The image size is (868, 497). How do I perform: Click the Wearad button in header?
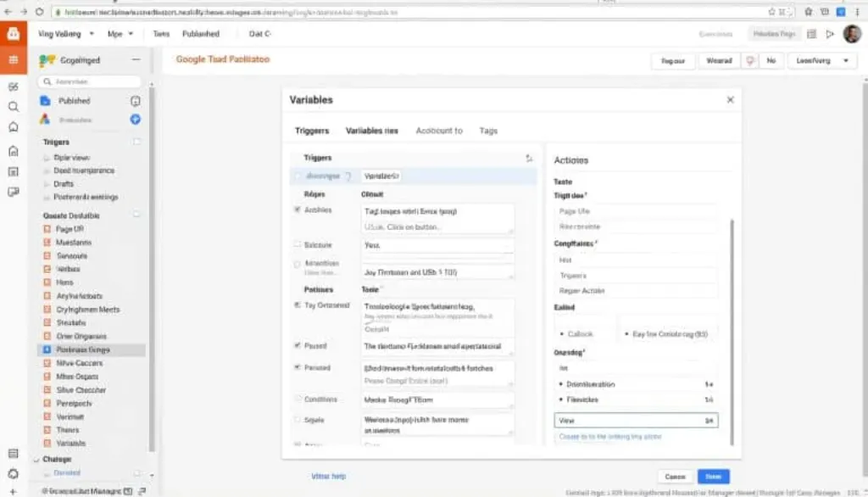[719, 61]
